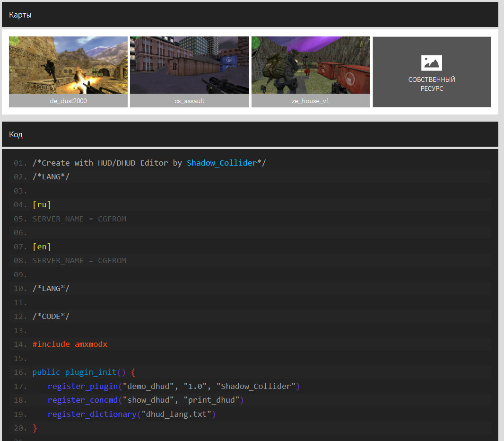This screenshot has width=504, height=441.
Task: Click the Shadow_Collider author link
Action: tap(222, 163)
